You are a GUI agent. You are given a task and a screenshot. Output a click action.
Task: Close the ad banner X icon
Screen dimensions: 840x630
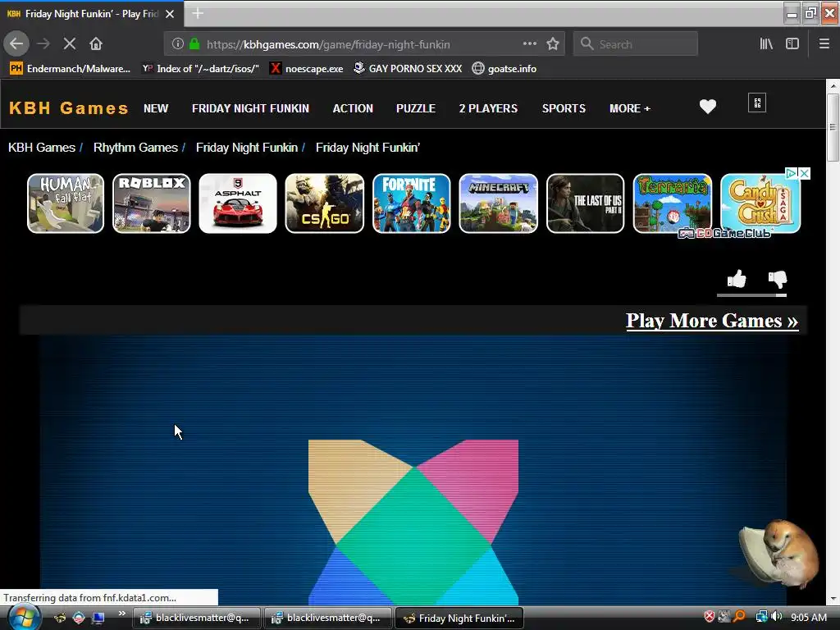coord(804,173)
